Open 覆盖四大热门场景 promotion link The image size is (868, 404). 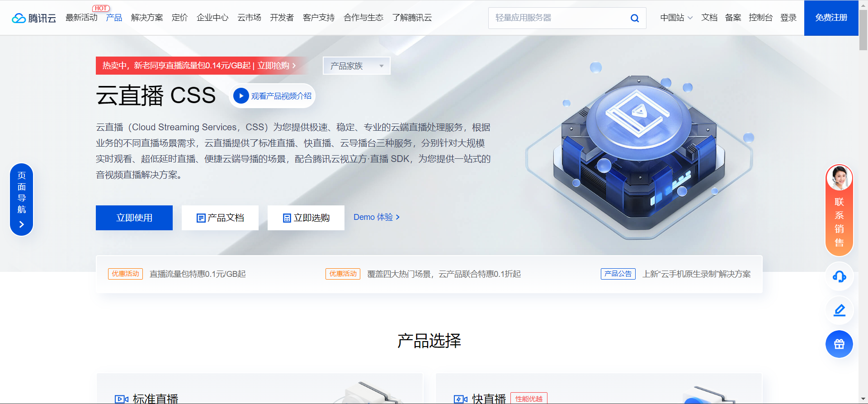tap(444, 274)
